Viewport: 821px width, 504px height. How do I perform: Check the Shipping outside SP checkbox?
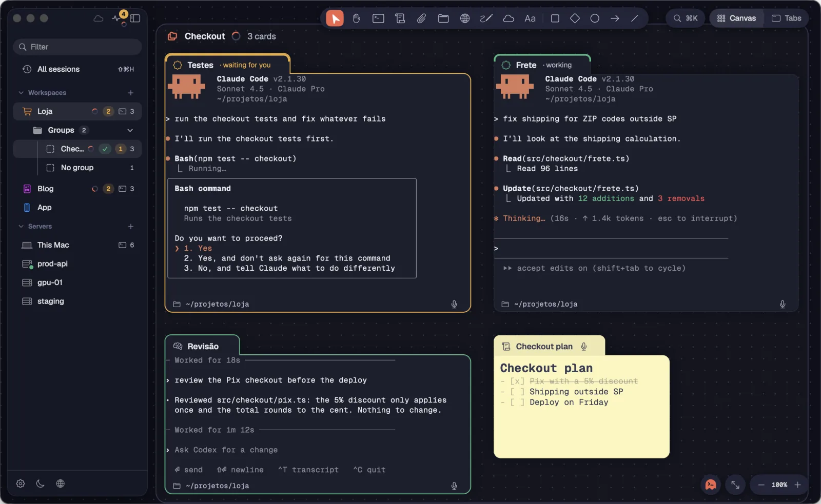click(x=517, y=392)
